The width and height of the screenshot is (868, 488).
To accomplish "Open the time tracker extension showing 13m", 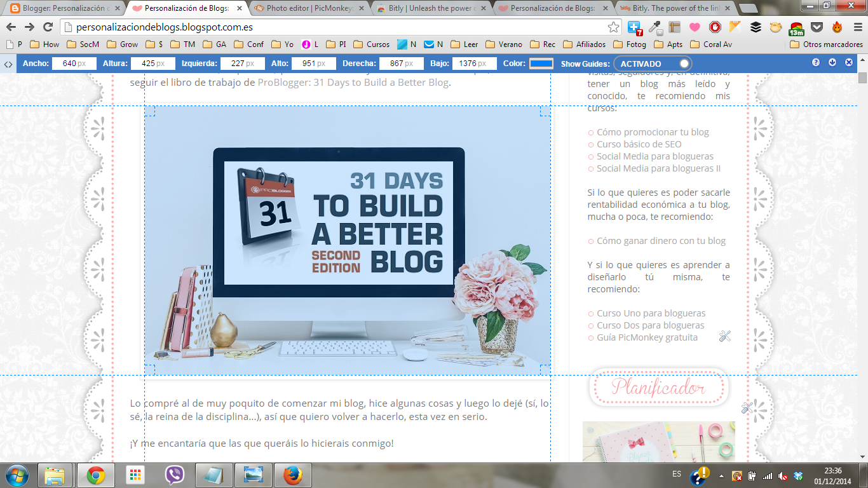I will point(796,28).
